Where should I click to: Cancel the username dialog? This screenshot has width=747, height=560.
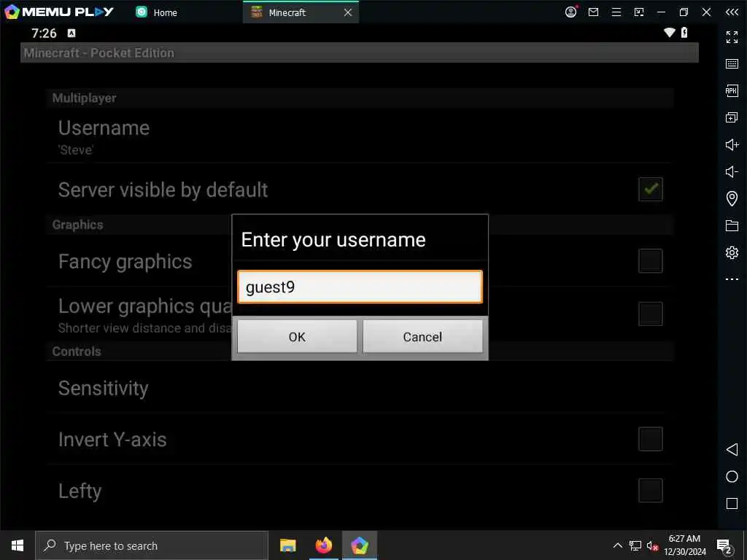pyautogui.click(x=422, y=336)
